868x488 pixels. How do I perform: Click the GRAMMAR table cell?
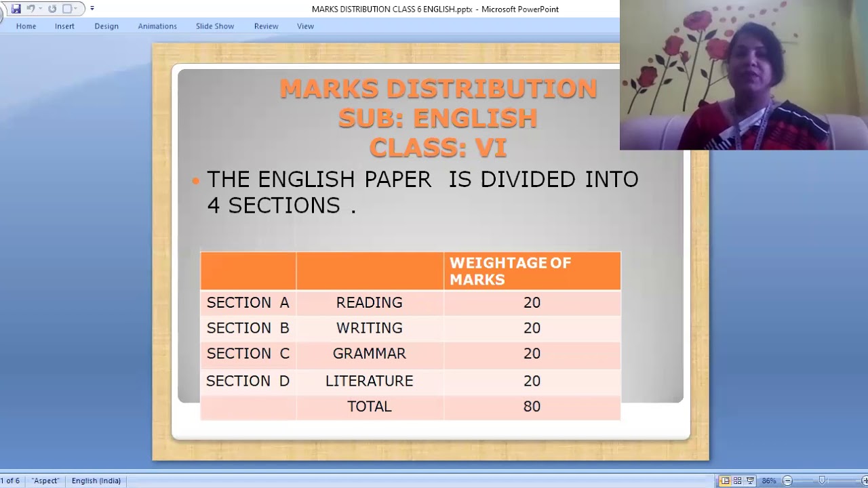370,354
